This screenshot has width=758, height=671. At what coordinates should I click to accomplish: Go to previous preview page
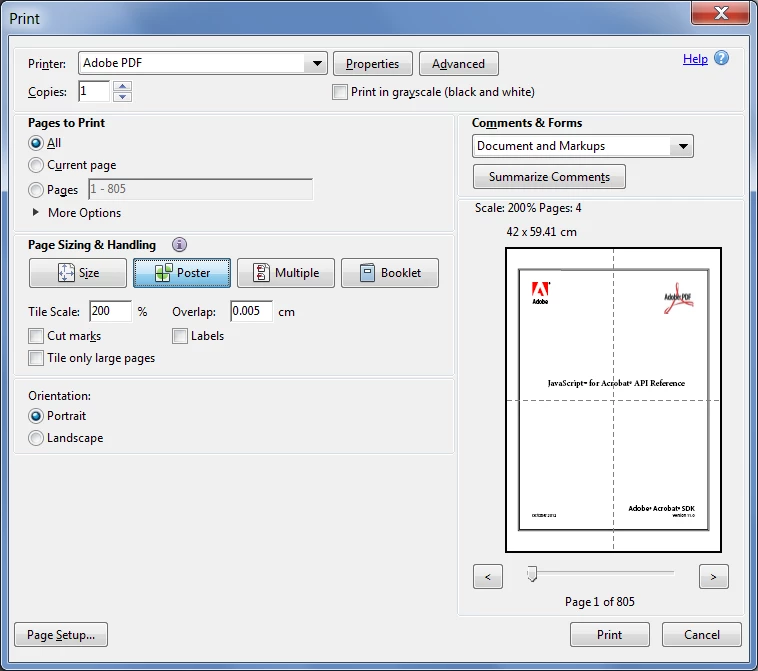(488, 577)
